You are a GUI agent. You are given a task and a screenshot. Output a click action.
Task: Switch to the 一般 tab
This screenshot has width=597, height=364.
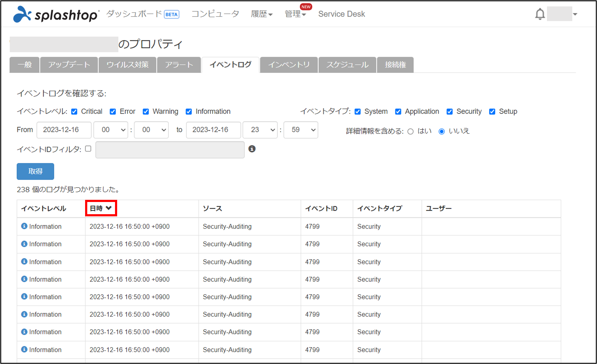pyautogui.click(x=25, y=65)
